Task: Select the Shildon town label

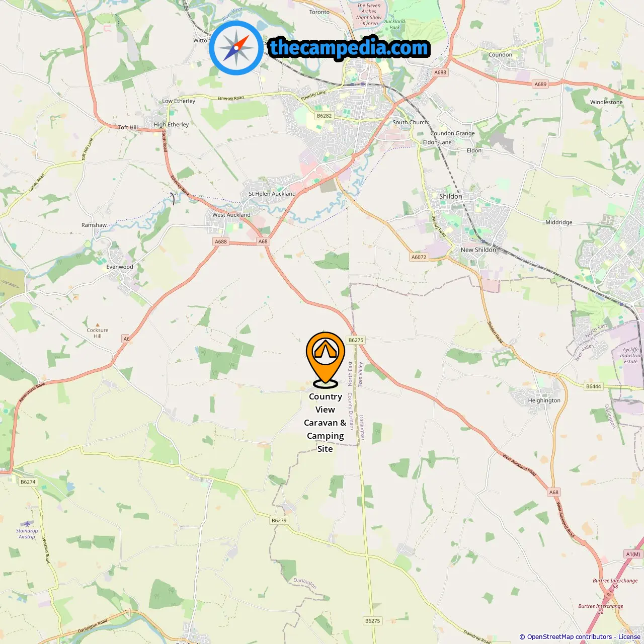Action: [x=450, y=196]
